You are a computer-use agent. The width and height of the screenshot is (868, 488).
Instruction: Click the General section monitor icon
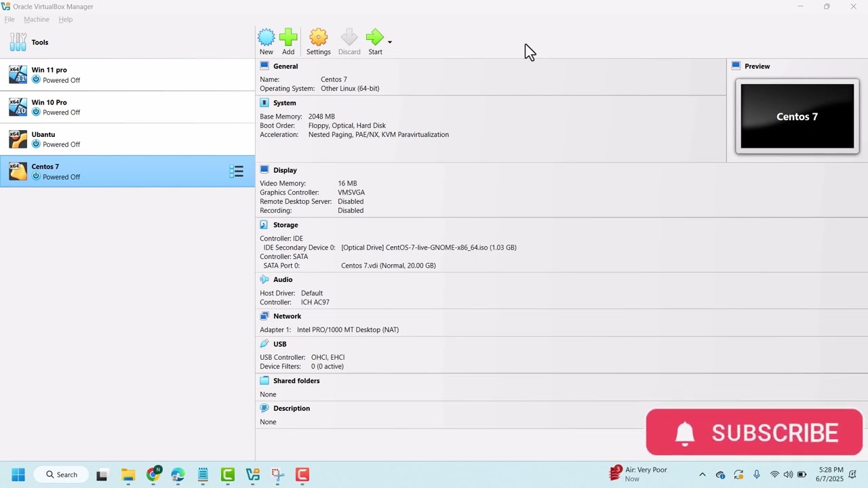click(264, 66)
